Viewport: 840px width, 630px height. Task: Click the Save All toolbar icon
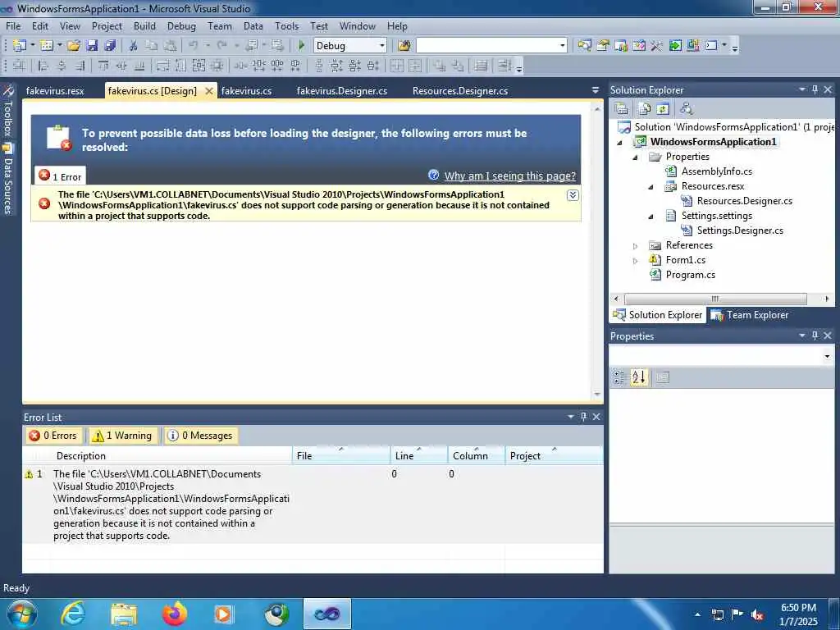pyautogui.click(x=110, y=46)
